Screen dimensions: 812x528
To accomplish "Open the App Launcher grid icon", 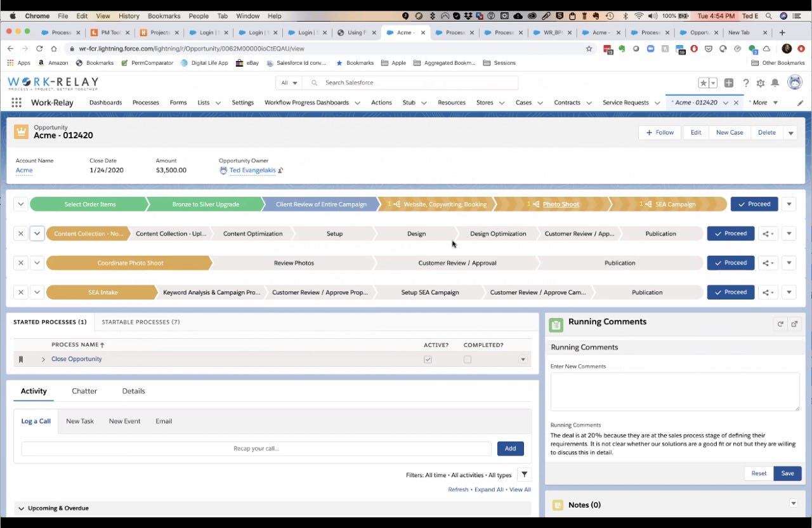I will (x=16, y=102).
